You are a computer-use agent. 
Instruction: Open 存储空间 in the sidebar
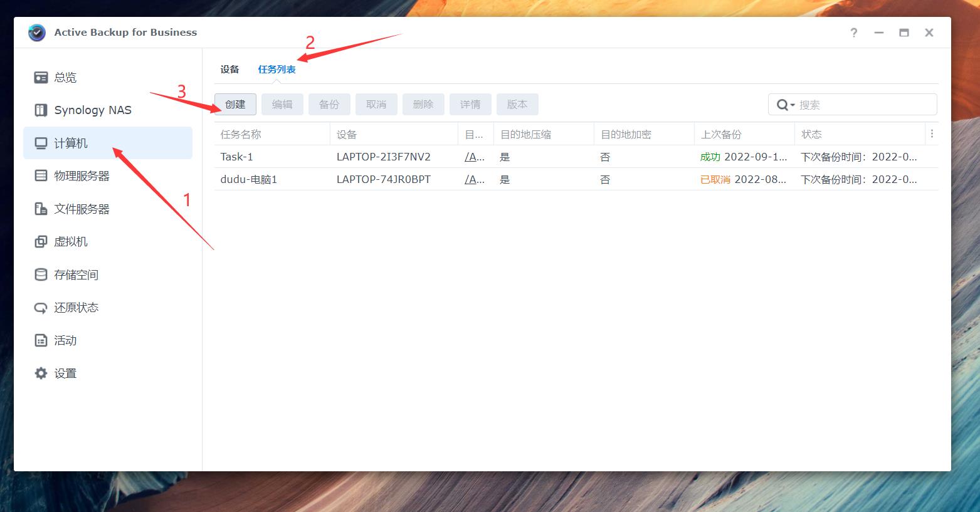coord(108,274)
